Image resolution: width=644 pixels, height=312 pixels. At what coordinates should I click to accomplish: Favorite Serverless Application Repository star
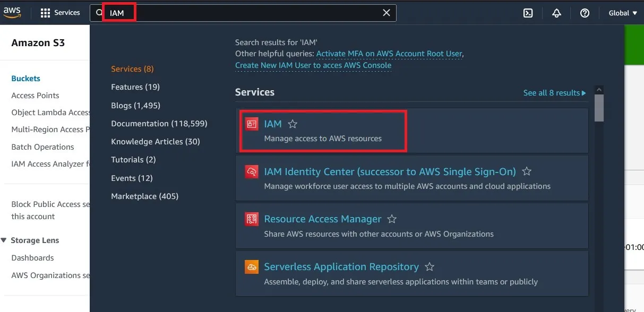pyautogui.click(x=430, y=267)
